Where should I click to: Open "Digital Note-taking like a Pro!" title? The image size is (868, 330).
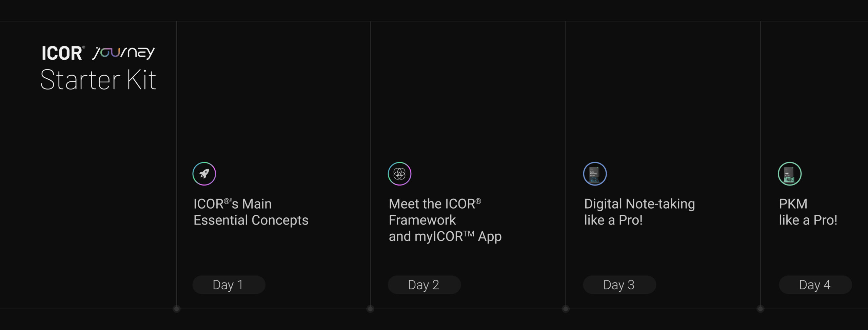click(x=639, y=212)
